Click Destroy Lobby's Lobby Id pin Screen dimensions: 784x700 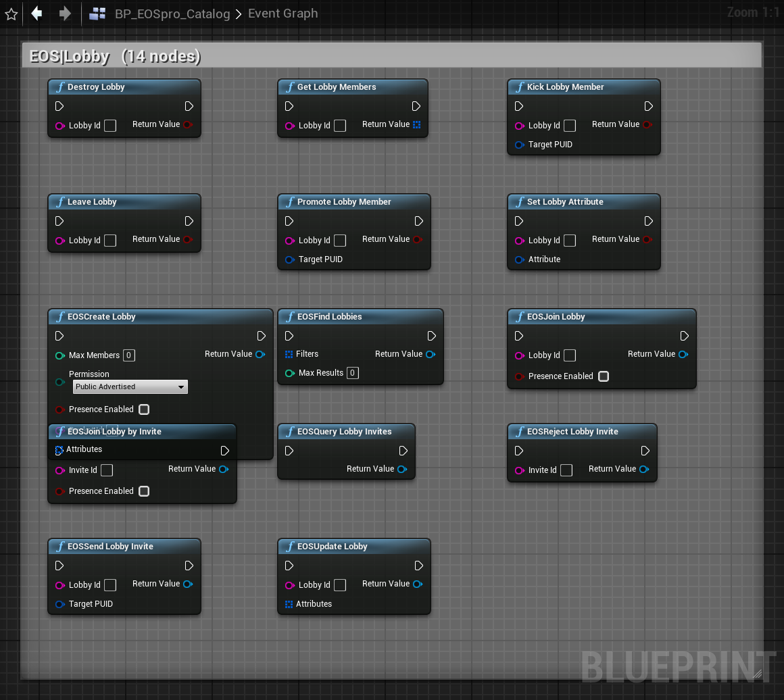pyautogui.click(x=59, y=126)
